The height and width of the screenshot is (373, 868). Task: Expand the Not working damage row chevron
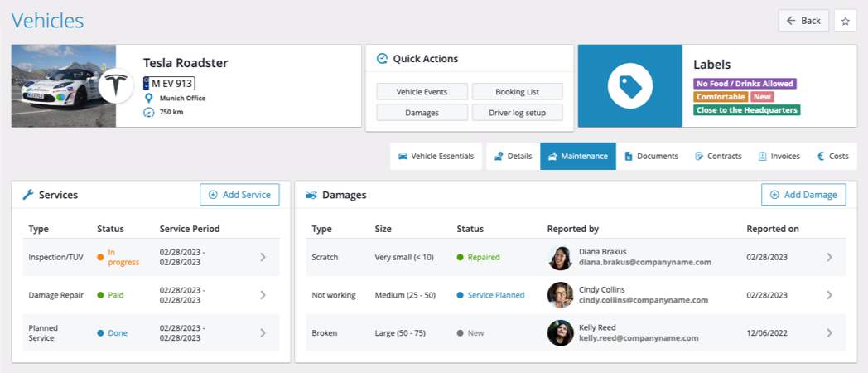pos(829,295)
